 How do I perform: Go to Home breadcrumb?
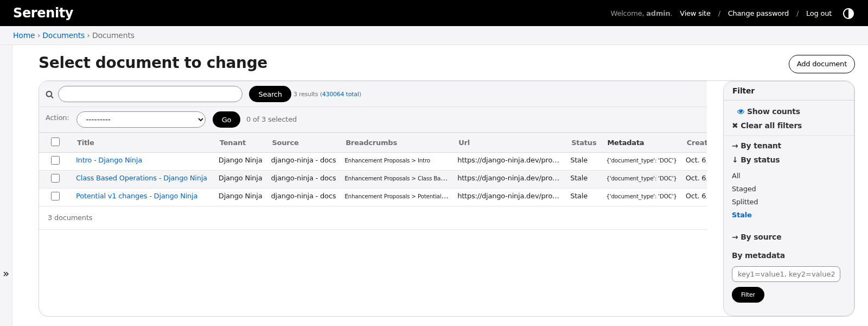tap(24, 35)
